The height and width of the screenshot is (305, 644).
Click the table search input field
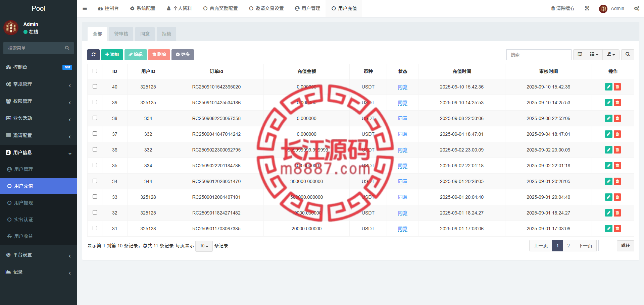tap(539, 55)
